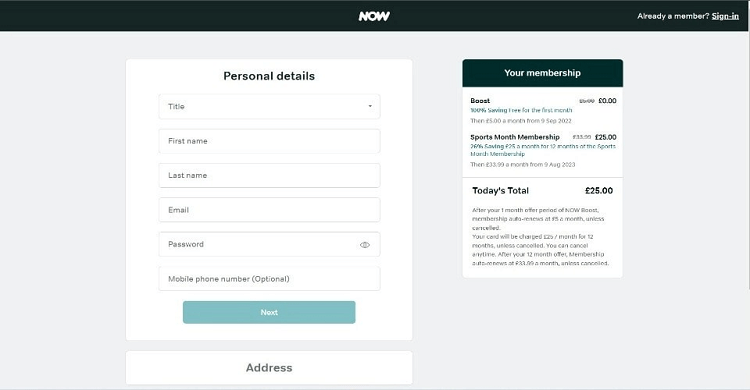750x390 pixels.
Task: Click the Personal details heading
Action: (x=269, y=76)
